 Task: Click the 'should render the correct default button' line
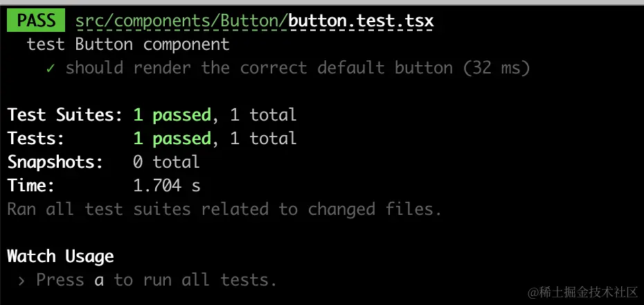click(259, 68)
